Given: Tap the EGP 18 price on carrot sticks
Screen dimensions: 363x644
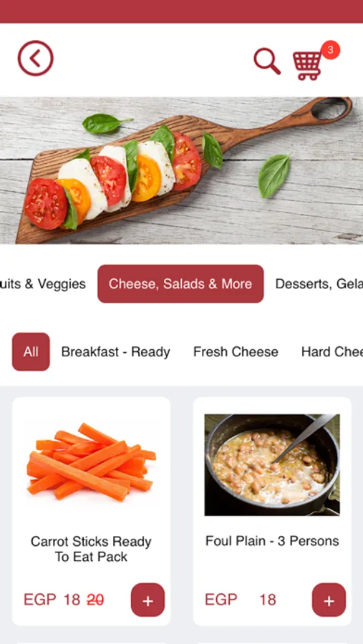Looking at the screenshot, I should coord(52,600).
